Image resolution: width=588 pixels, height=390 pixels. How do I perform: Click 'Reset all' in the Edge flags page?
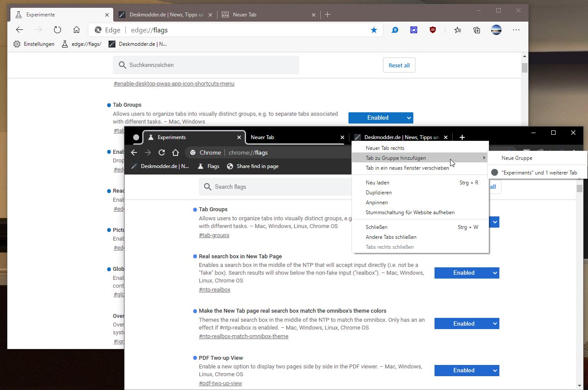(x=399, y=65)
